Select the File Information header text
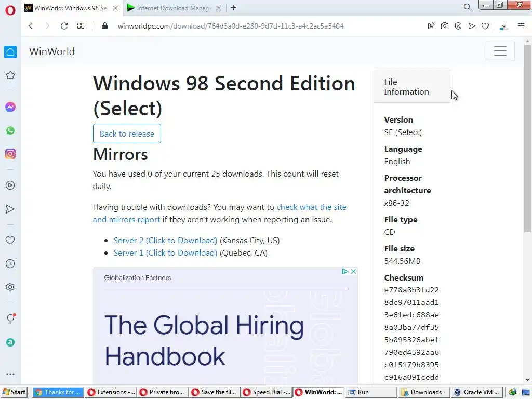The width and height of the screenshot is (532, 399). [406, 87]
